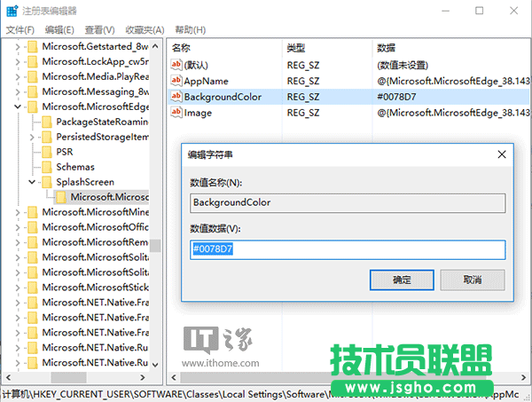Select the Microsoft.MicrosoftMine folder icon
This screenshot has width=532, height=402.
coord(33,213)
